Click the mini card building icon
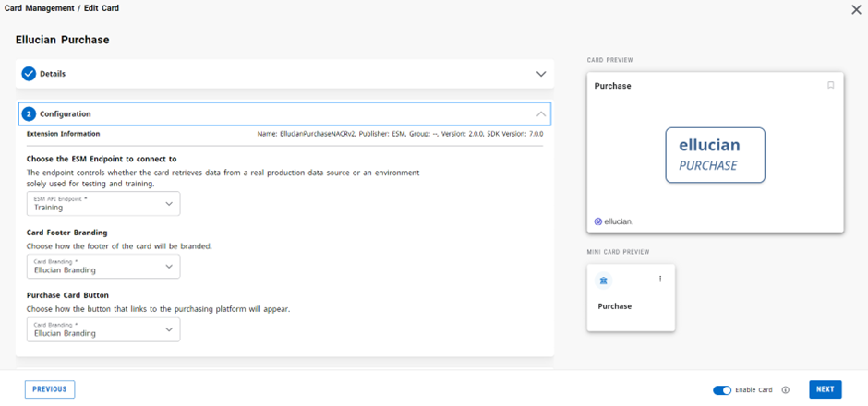The height and width of the screenshot is (406, 868). pyautogui.click(x=603, y=281)
